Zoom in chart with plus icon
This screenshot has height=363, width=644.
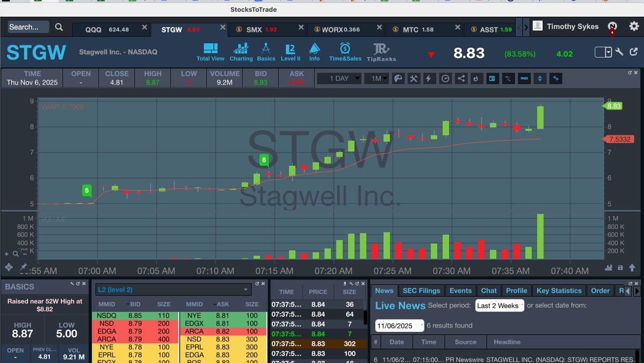point(7,254)
